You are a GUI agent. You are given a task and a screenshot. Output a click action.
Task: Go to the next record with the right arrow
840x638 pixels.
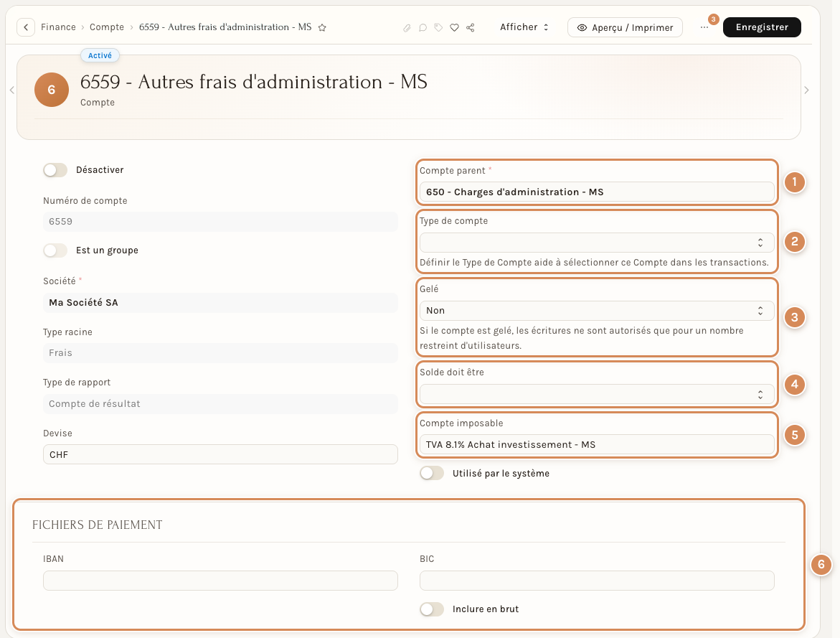806,90
